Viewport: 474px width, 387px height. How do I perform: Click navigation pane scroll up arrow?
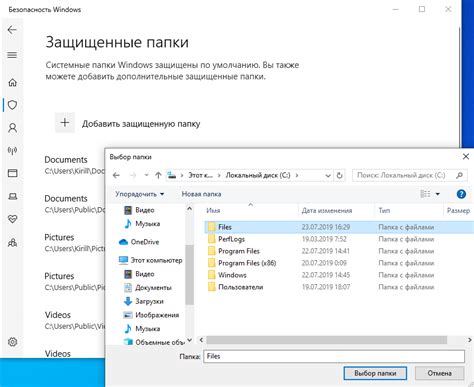point(189,209)
